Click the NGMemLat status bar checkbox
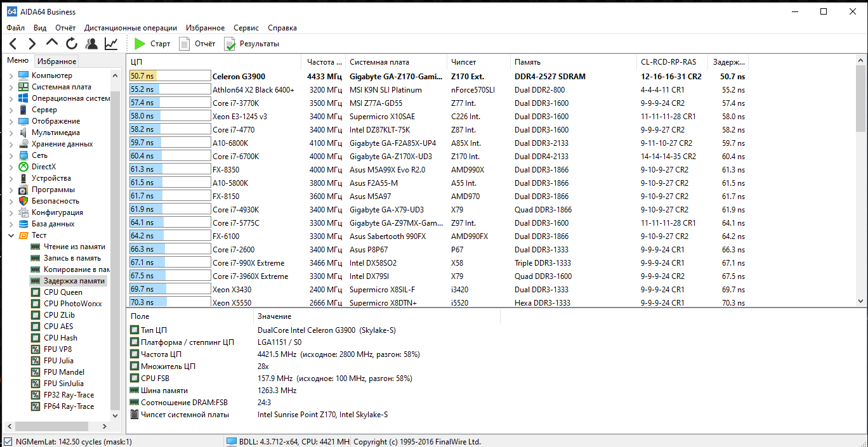The image size is (868, 447). [x=8, y=441]
